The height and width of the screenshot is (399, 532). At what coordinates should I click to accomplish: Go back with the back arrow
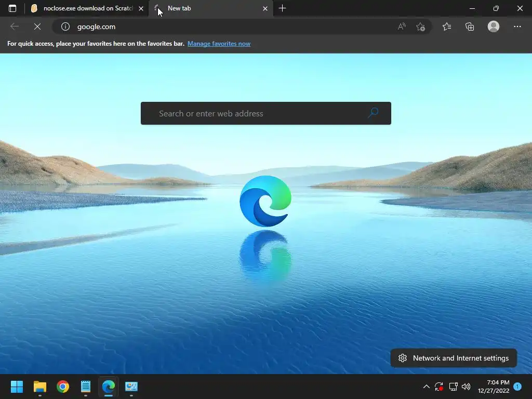coord(14,26)
